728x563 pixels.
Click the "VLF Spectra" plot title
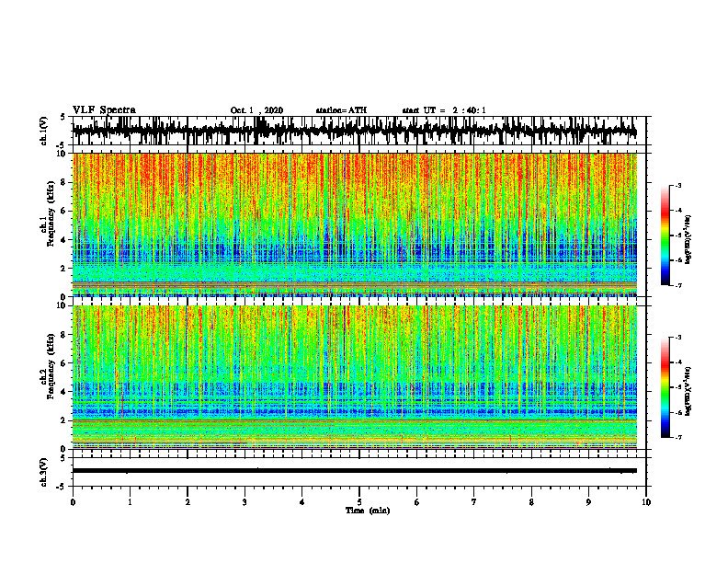click(x=104, y=110)
